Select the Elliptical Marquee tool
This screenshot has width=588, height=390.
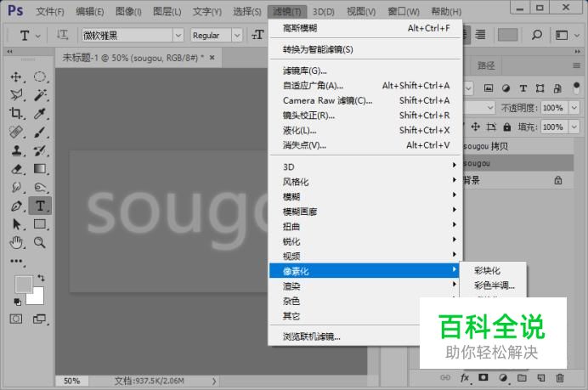(39, 76)
